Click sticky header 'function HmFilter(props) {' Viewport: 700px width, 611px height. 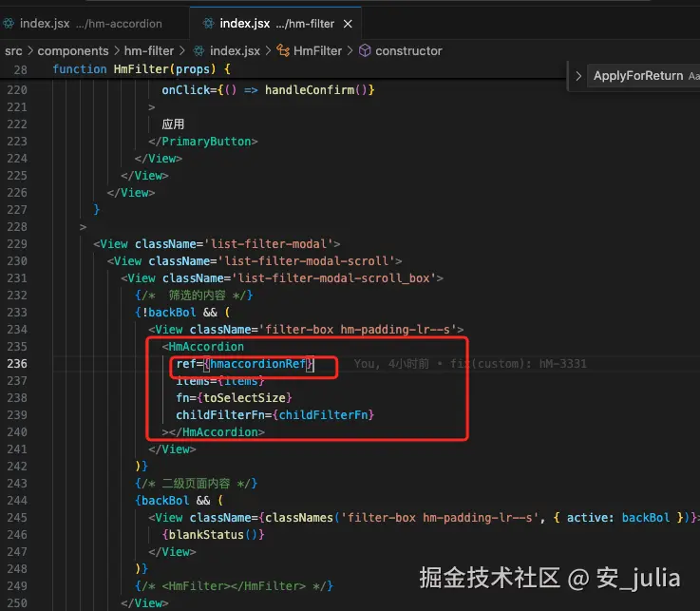tap(142, 69)
